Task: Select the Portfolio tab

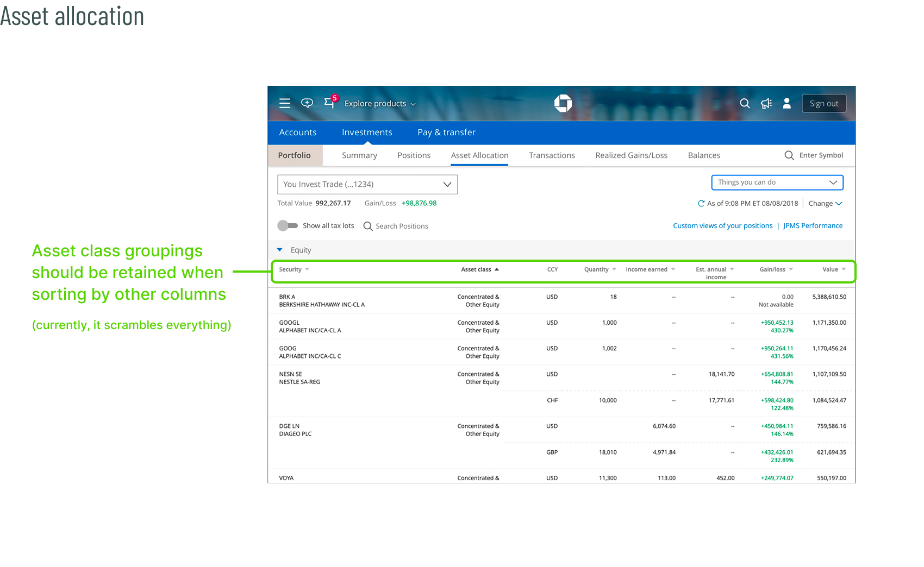Action: point(295,155)
